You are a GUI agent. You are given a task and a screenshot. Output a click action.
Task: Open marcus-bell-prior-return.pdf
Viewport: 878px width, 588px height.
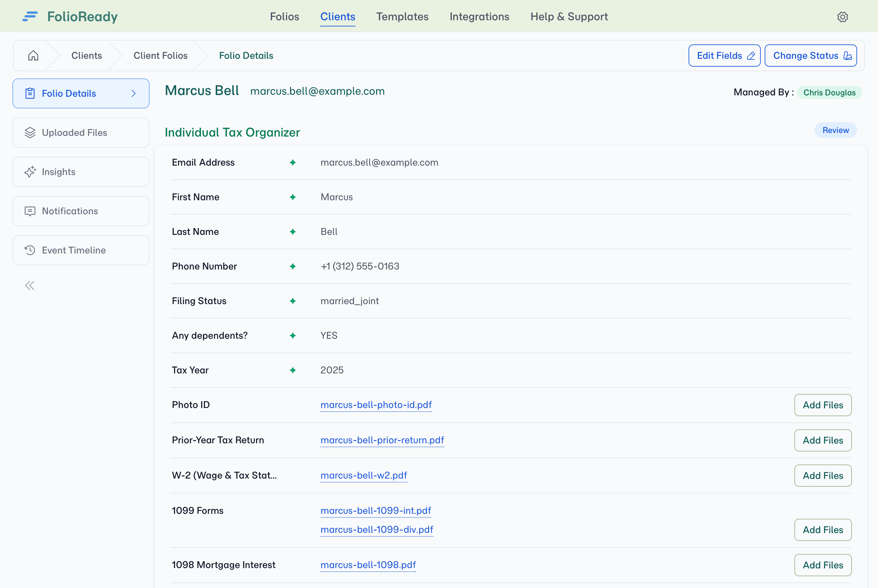pyautogui.click(x=382, y=440)
